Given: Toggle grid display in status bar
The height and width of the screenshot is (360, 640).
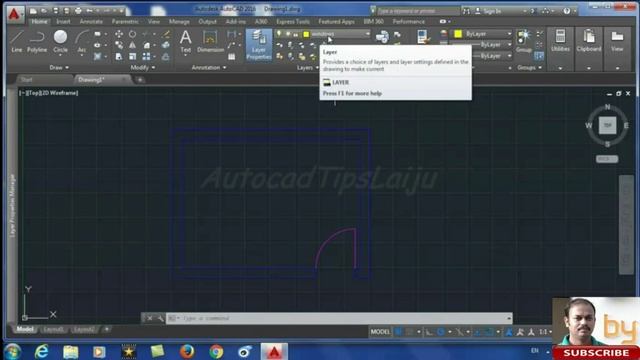Looking at the screenshot, I should [398, 332].
